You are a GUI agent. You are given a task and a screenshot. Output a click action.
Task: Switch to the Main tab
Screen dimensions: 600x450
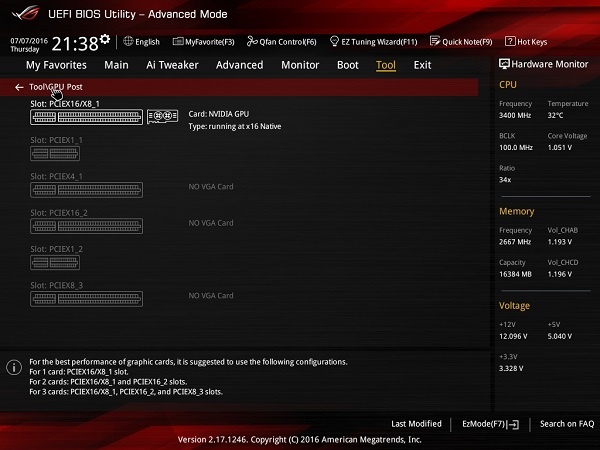116,65
